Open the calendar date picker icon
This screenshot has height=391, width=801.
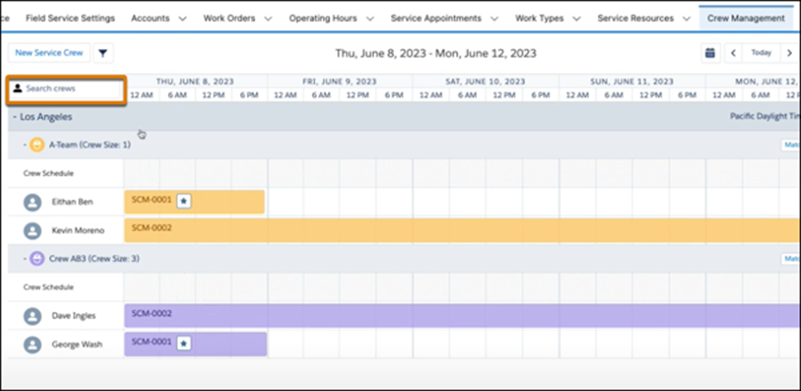coord(710,53)
